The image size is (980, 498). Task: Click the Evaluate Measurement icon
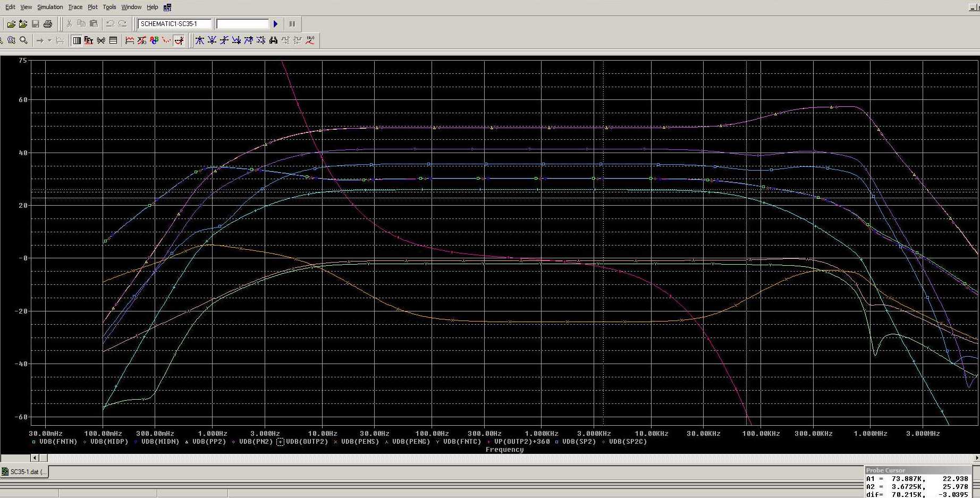(x=142, y=40)
